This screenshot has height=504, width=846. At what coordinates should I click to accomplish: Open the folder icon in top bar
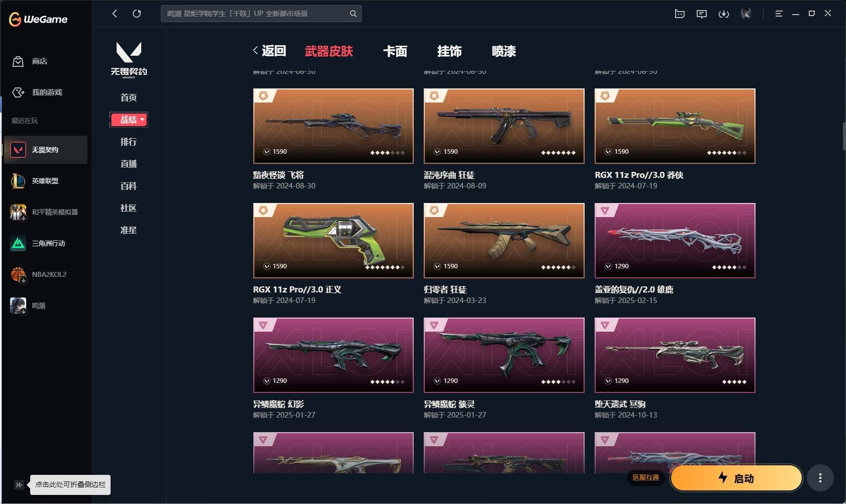click(680, 14)
